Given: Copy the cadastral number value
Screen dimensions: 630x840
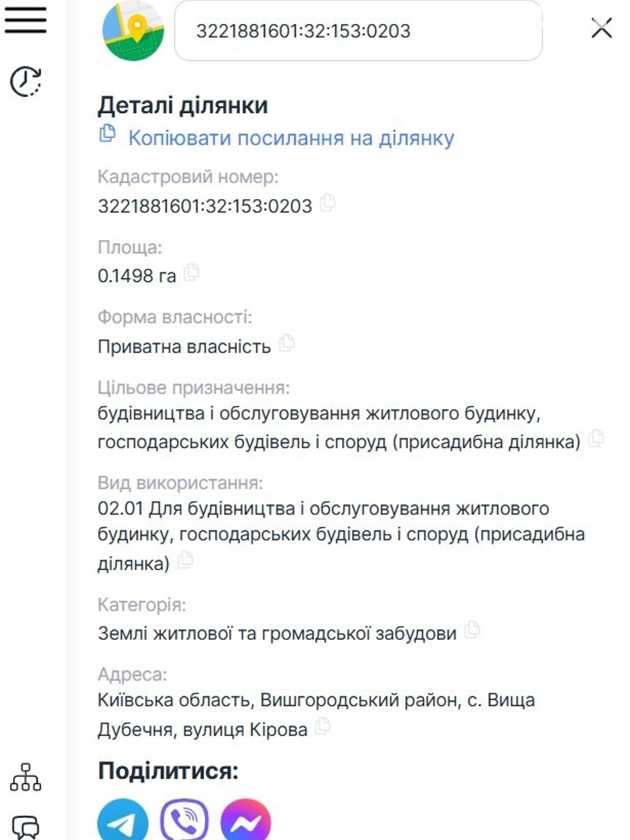Looking at the screenshot, I should tap(328, 202).
